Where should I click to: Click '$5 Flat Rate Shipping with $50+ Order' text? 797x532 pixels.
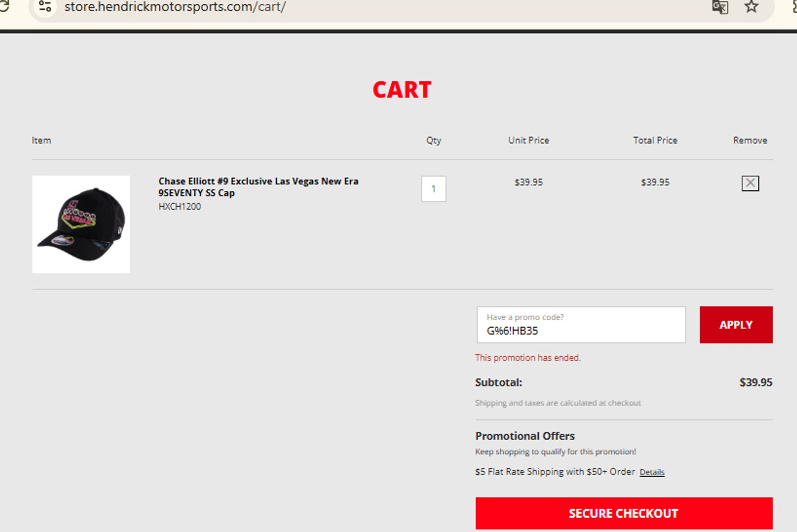point(555,472)
